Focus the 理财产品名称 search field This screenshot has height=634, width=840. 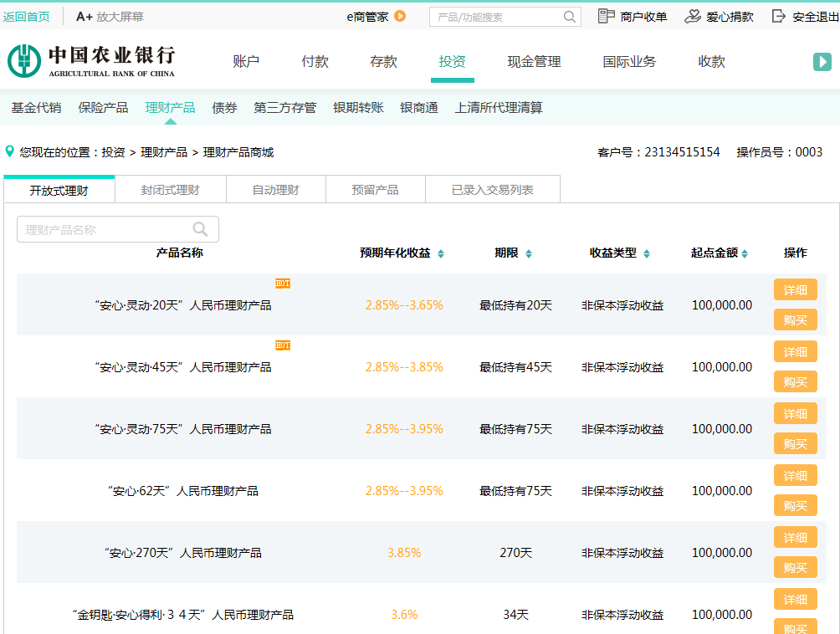pos(118,229)
